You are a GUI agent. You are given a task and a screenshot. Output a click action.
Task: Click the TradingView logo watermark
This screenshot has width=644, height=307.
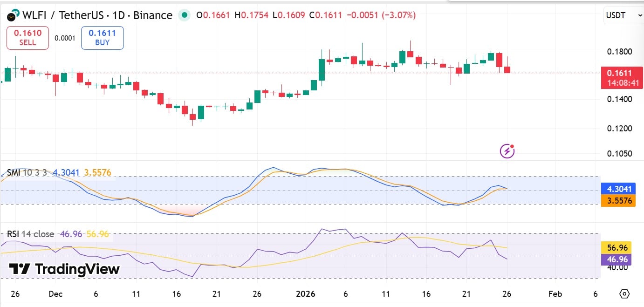(x=64, y=269)
